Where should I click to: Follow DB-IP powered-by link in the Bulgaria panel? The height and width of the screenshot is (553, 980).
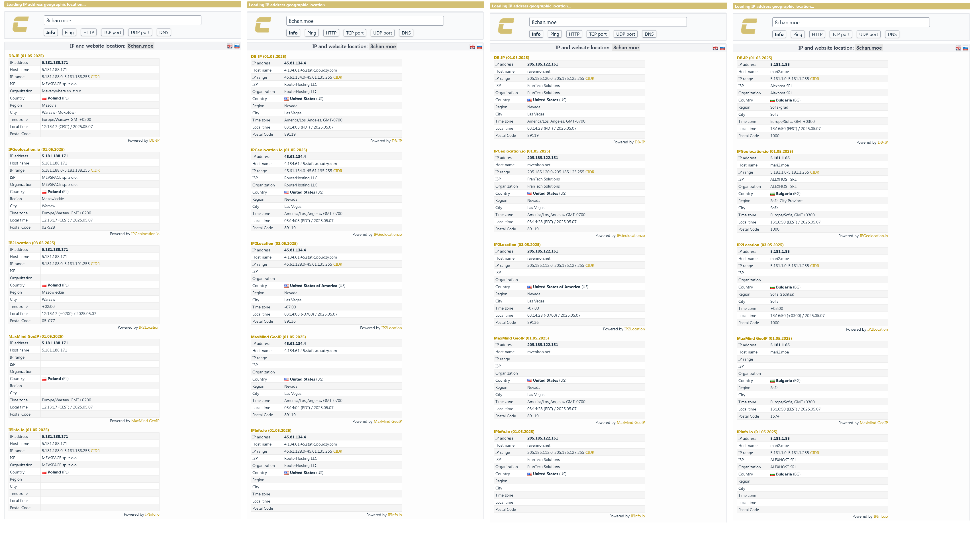coord(883,143)
